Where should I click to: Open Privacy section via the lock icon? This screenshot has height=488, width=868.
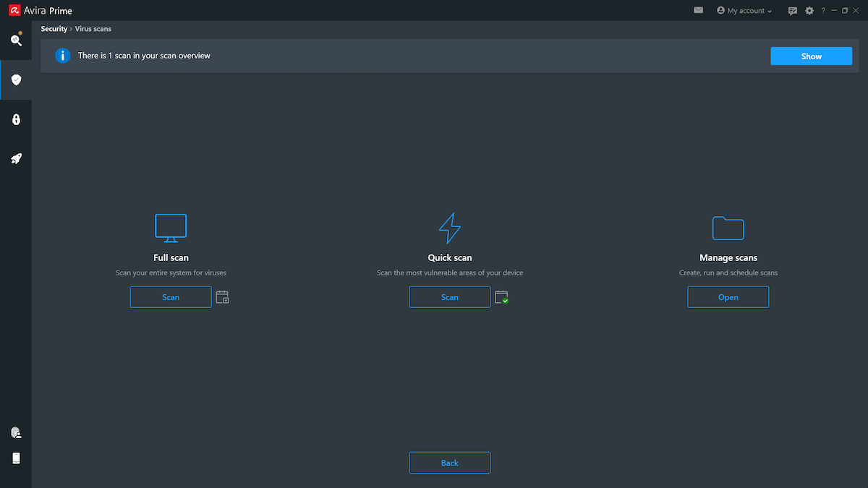click(x=16, y=119)
